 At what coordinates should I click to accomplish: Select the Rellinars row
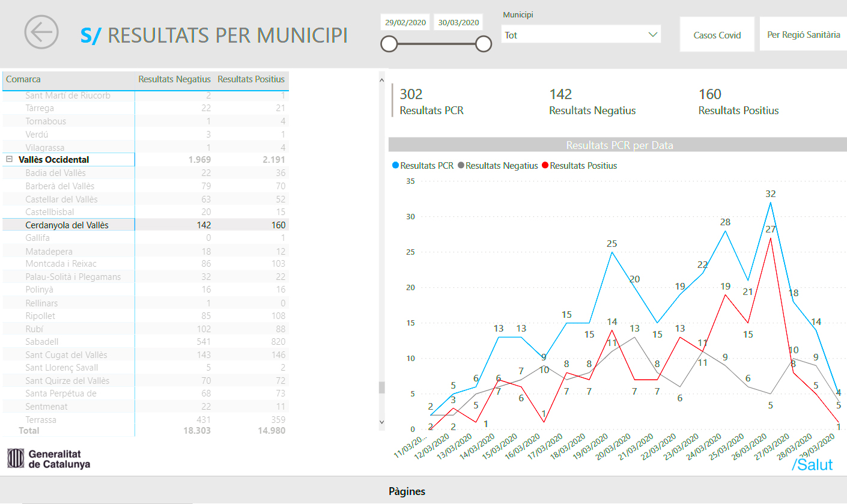click(145, 303)
